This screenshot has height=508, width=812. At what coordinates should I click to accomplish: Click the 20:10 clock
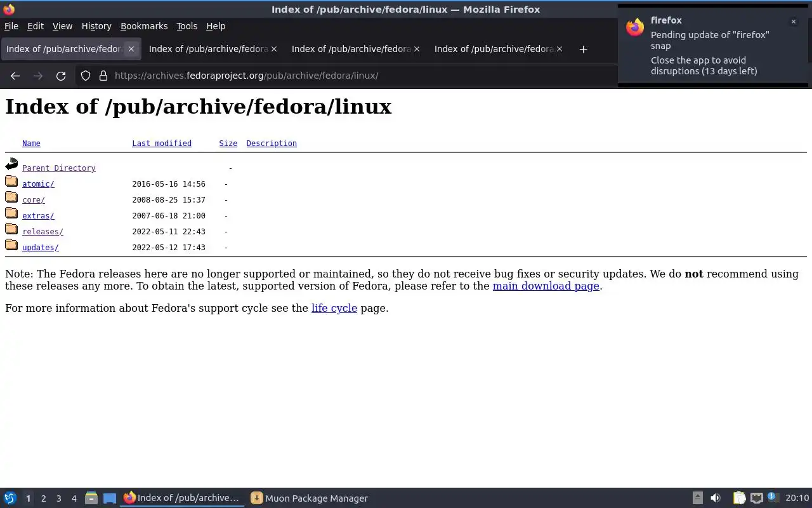[x=797, y=498]
